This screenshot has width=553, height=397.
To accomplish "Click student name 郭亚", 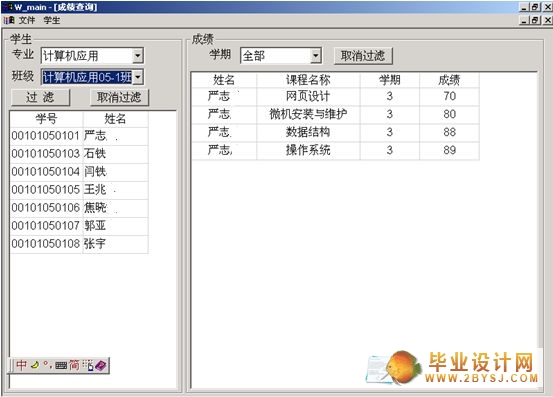I will tap(95, 226).
